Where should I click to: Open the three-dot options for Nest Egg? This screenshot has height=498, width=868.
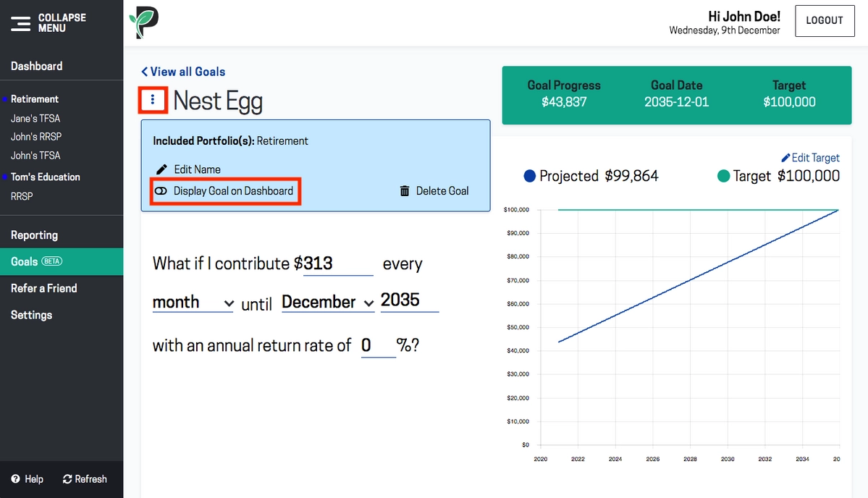[x=153, y=100]
